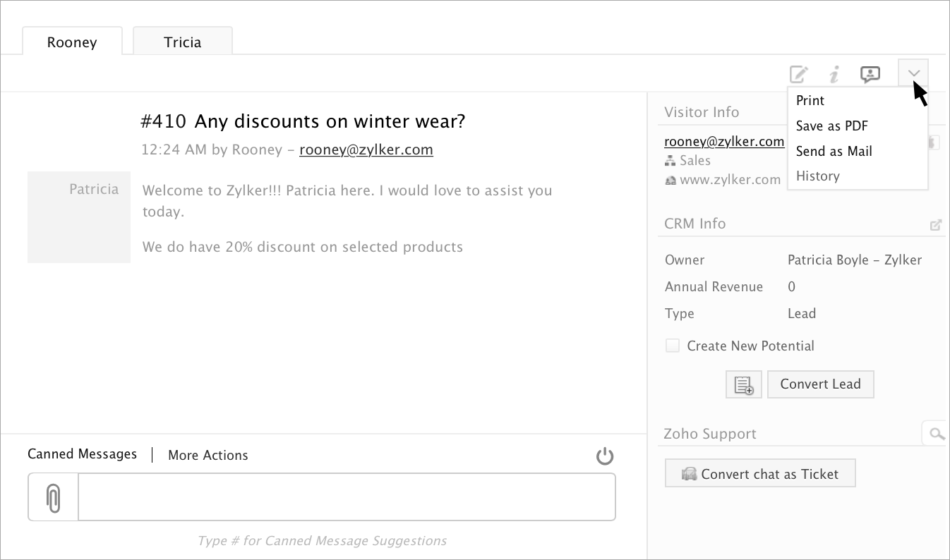Screen dimensions: 950x560
Task: Click the edit notes pencil icon
Action: click(798, 73)
